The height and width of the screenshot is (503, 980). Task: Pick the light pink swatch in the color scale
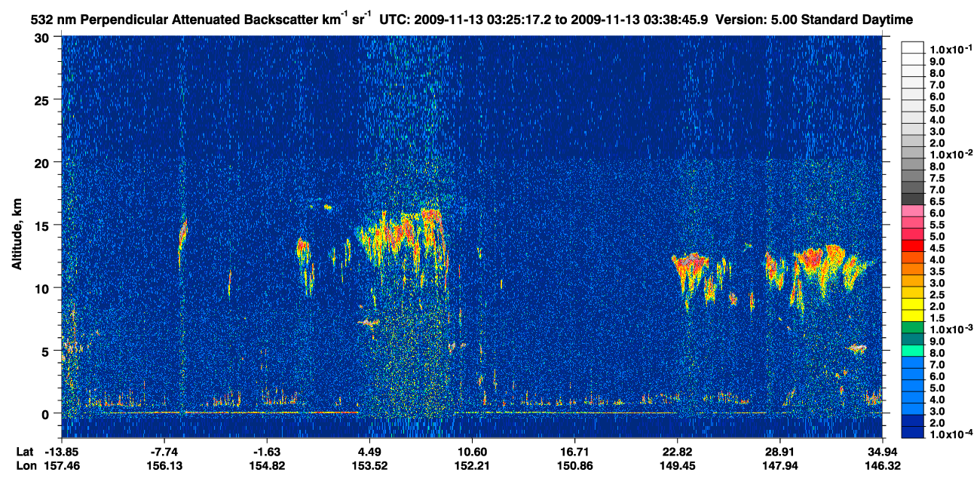[913, 210]
